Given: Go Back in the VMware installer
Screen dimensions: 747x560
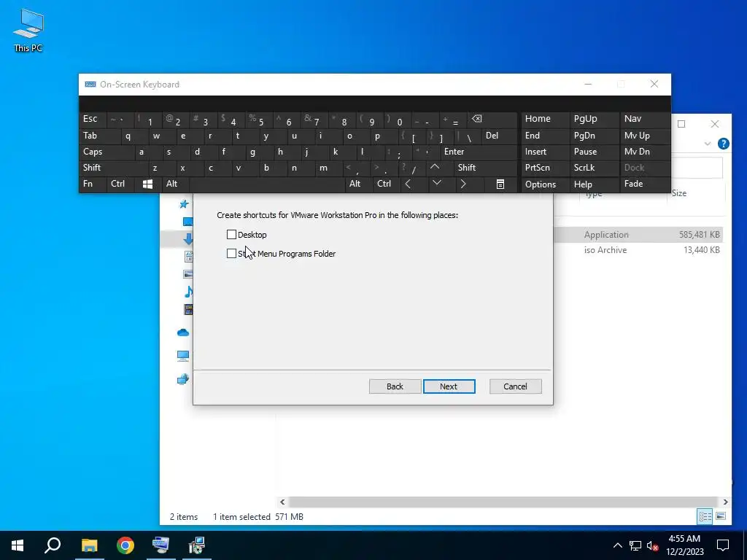Looking at the screenshot, I should [395, 386].
